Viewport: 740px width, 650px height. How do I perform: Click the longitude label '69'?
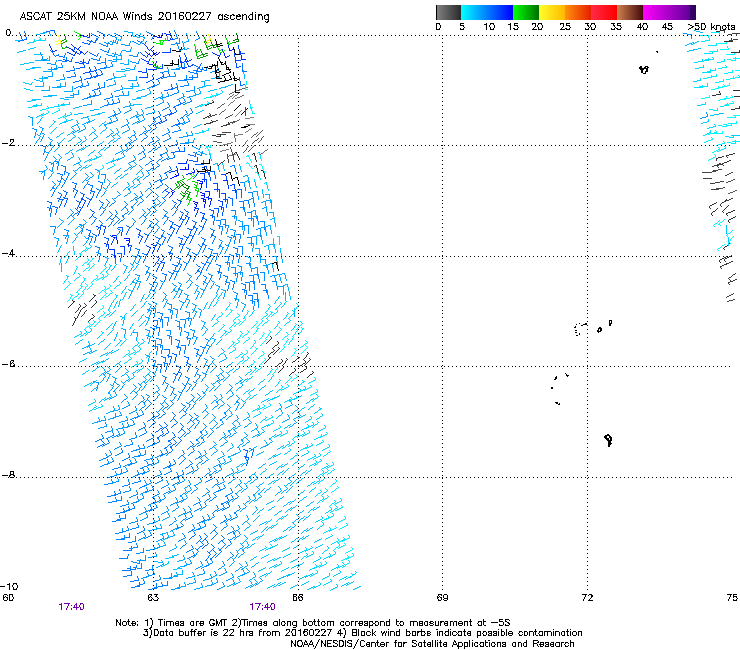[442, 598]
